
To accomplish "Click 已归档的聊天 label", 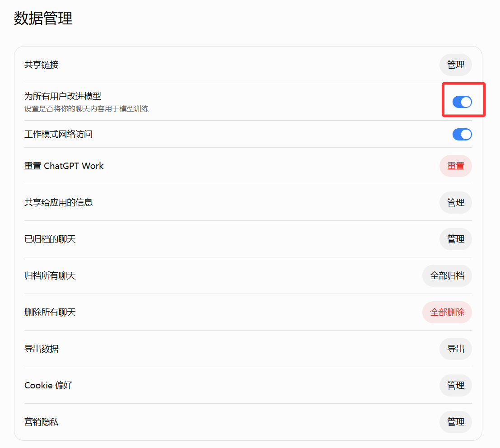I will (50, 239).
